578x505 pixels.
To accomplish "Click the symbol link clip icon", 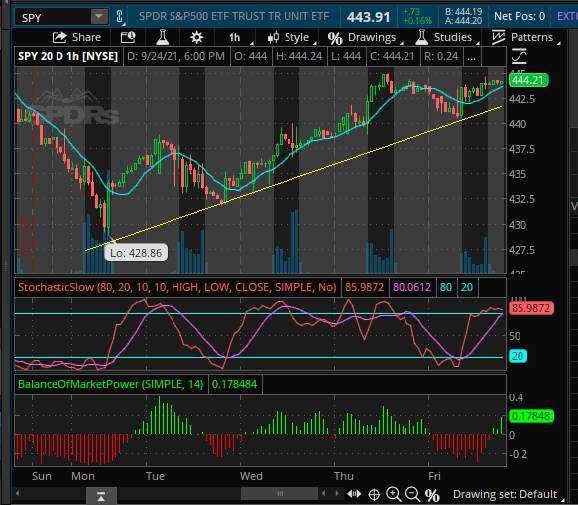I will 119,17.
